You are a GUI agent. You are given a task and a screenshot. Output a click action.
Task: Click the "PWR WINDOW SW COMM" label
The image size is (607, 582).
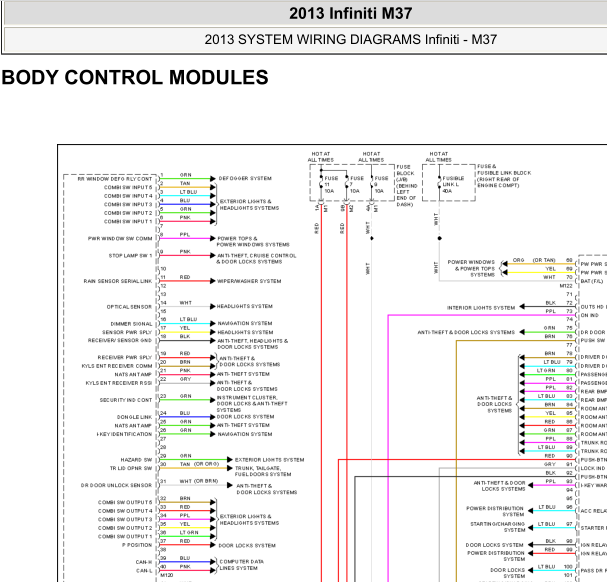coord(120,239)
